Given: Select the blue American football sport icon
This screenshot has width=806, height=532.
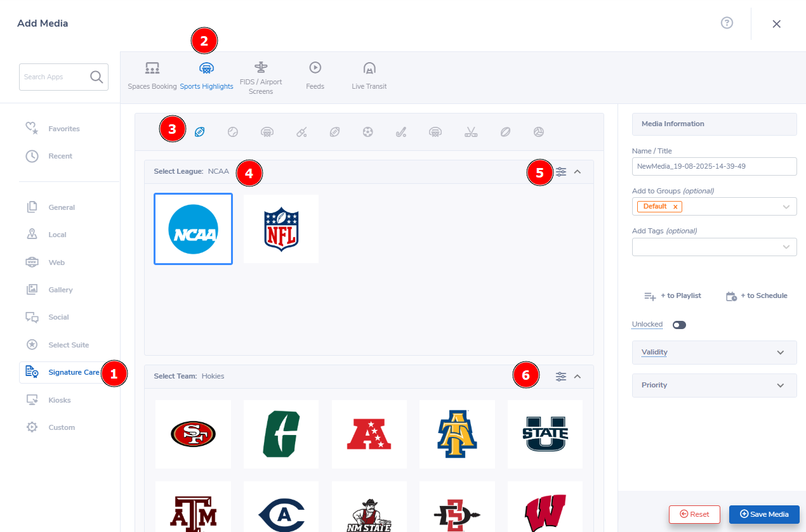Looking at the screenshot, I should (x=200, y=132).
